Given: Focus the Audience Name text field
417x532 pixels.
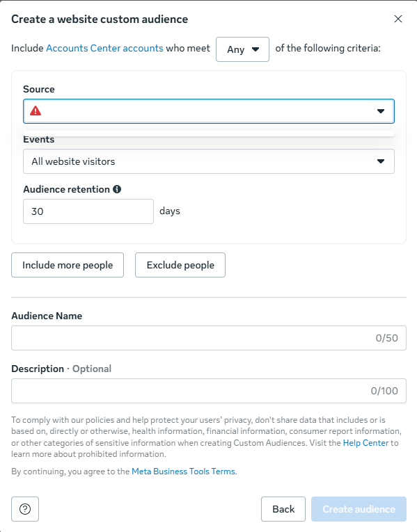Looking at the screenshot, I should tap(209, 338).
